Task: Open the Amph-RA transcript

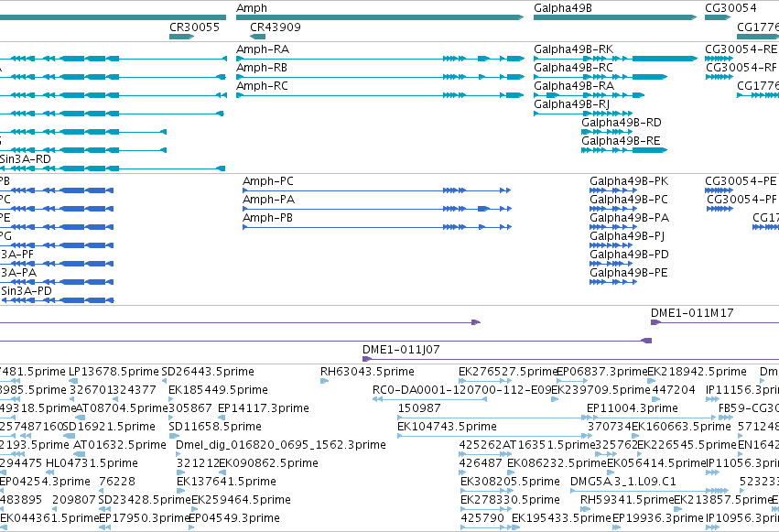Action: click(380, 59)
